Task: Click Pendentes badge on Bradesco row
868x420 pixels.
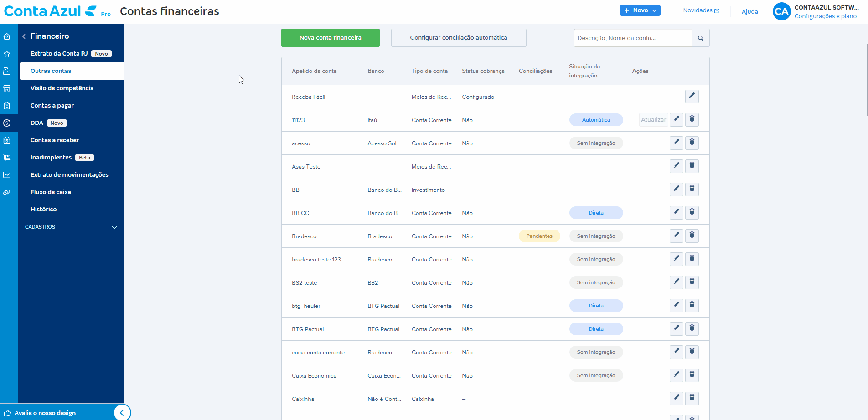Action: pyautogui.click(x=539, y=236)
